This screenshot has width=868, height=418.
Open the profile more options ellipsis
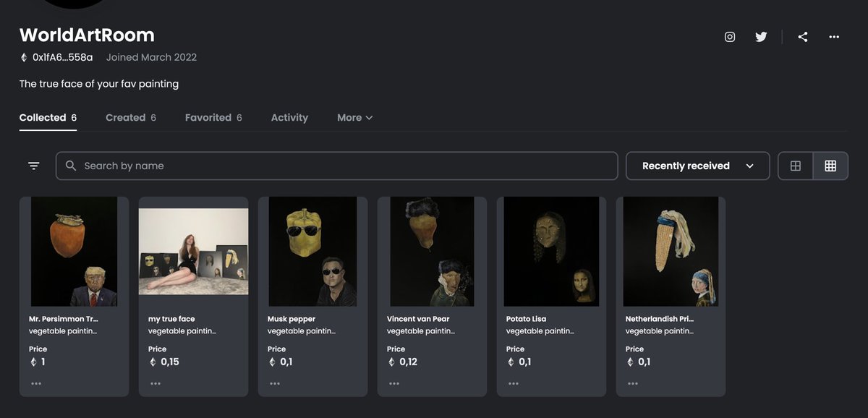click(x=834, y=37)
